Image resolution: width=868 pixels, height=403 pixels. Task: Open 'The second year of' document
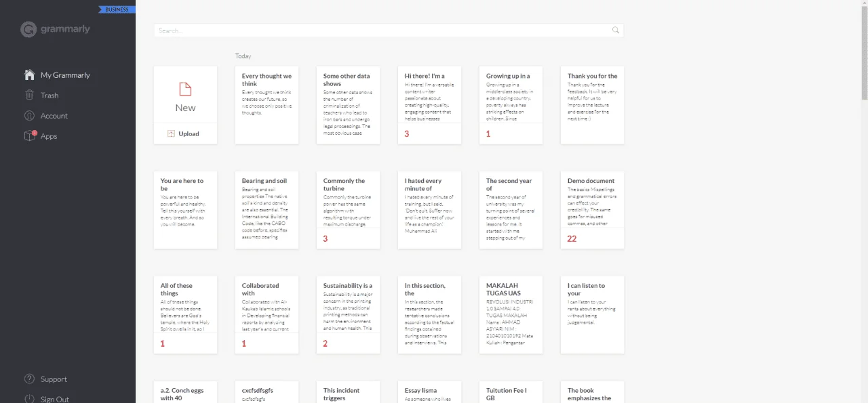[511, 210]
